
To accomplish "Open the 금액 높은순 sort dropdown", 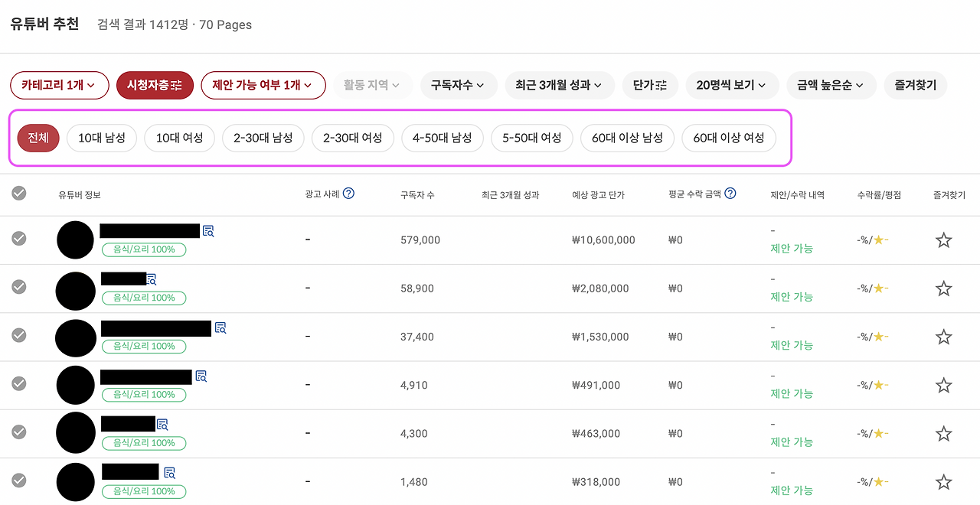I will [831, 85].
